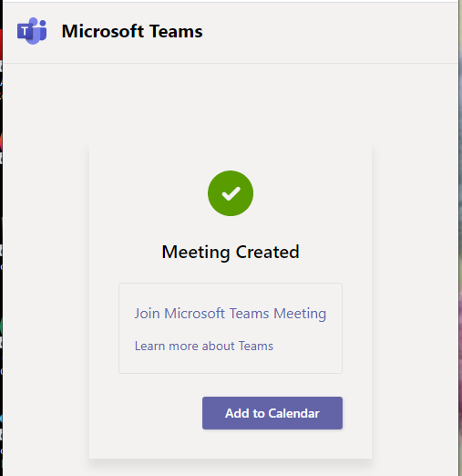Viewport: 462px width, 476px height.
Task: Click the word Teams in header title
Action: (x=176, y=31)
